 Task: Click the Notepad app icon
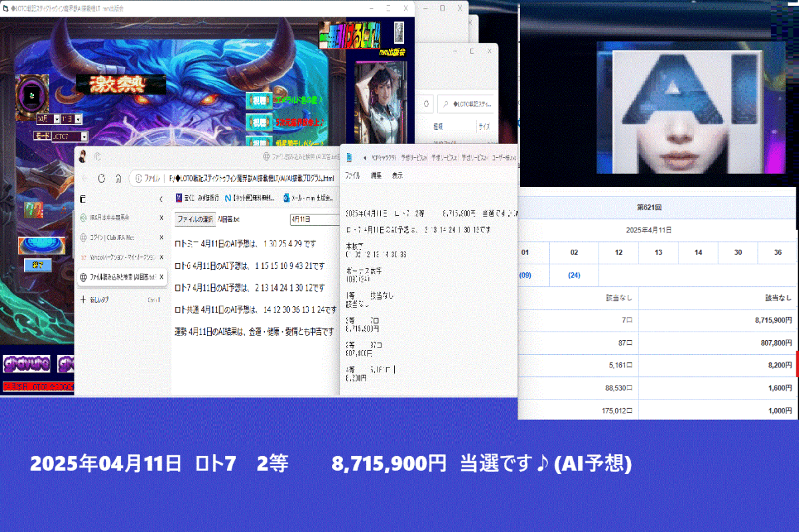(x=350, y=158)
